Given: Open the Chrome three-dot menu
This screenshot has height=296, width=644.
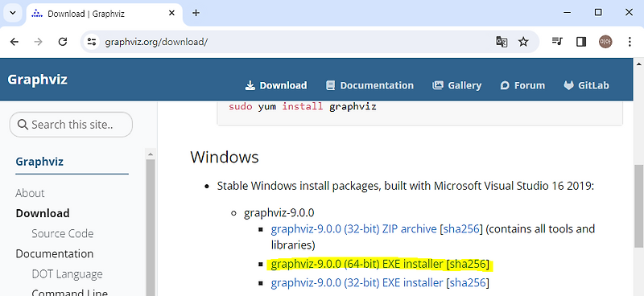Looking at the screenshot, I should pyautogui.click(x=630, y=42).
